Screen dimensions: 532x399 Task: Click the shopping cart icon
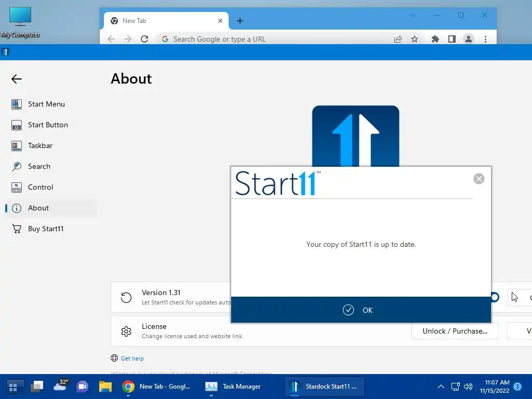[16, 229]
